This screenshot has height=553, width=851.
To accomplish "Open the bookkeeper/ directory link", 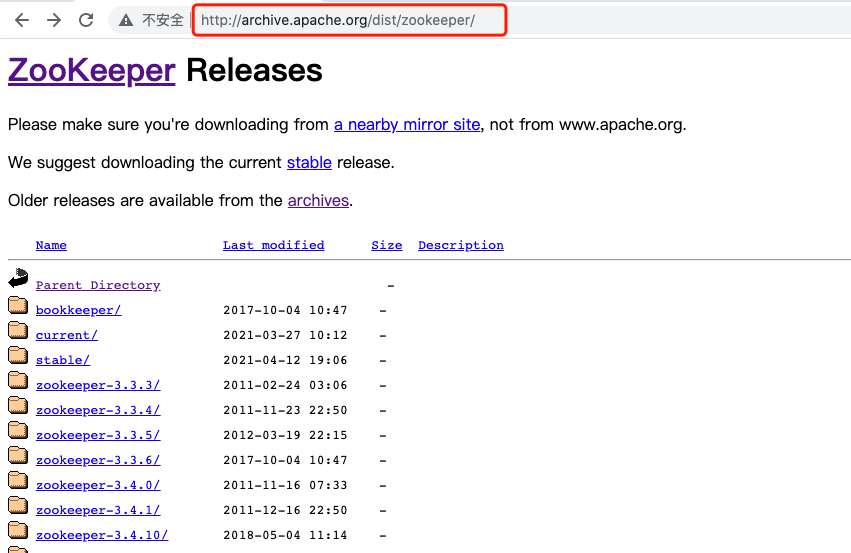I will click(79, 310).
